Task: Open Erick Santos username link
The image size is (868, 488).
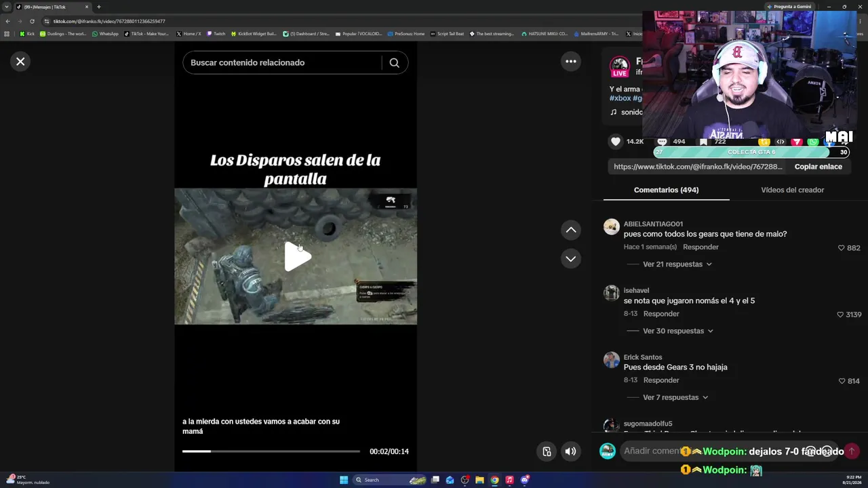Action: click(x=643, y=357)
